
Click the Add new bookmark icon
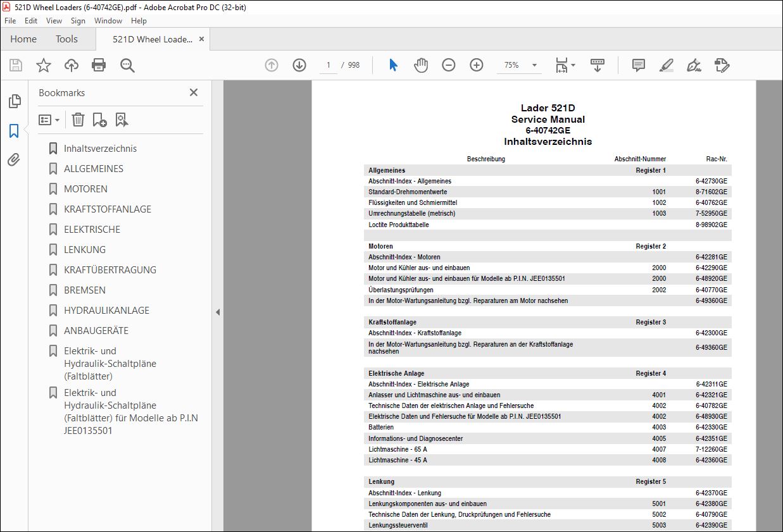tap(99, 120)
